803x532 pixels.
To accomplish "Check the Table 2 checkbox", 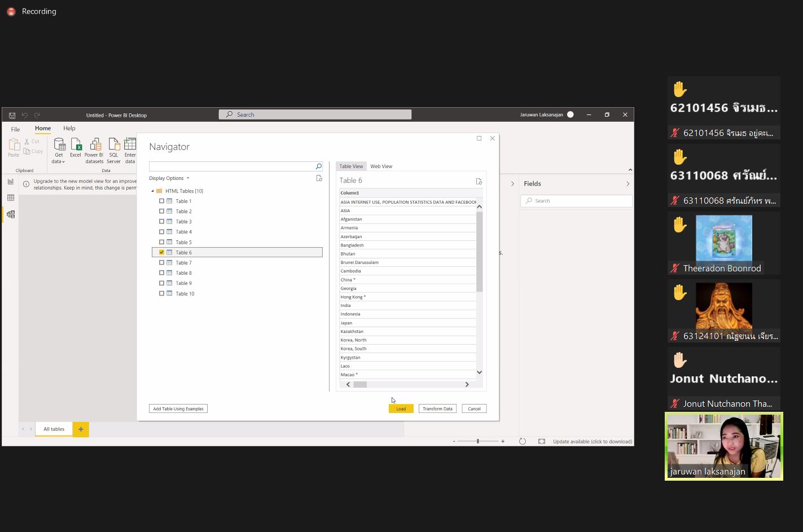I will (161, 211).
